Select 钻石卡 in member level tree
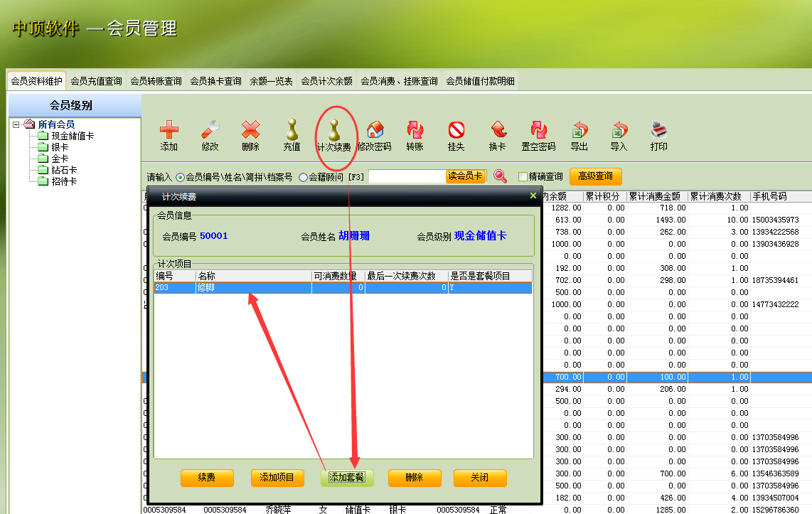812x514 pixels. [x=64, y=170]
